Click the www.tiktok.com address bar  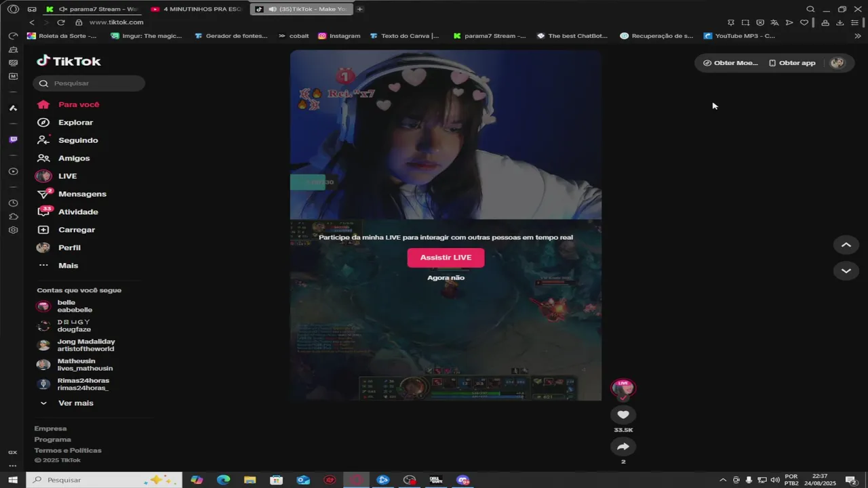116,22
